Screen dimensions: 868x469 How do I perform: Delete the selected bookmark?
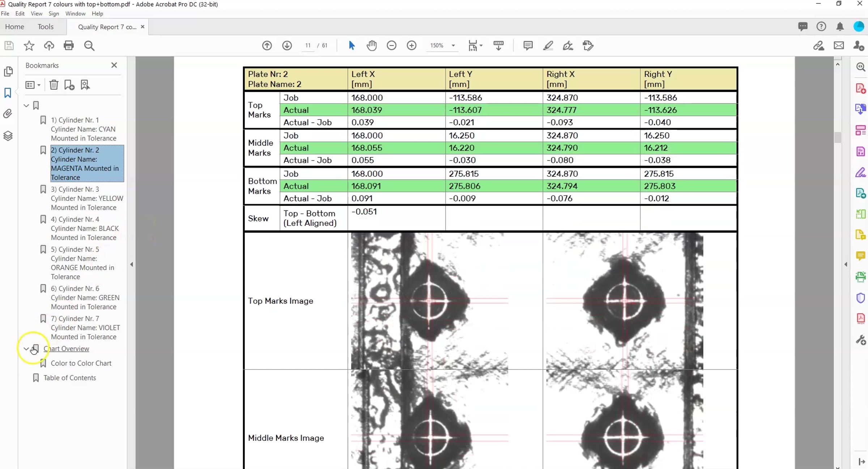(54, 85)
